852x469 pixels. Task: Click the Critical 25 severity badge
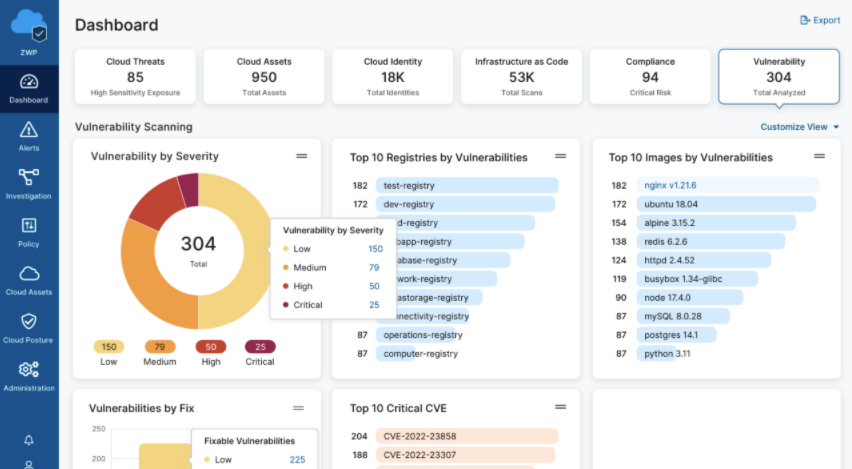pos(260,347)
